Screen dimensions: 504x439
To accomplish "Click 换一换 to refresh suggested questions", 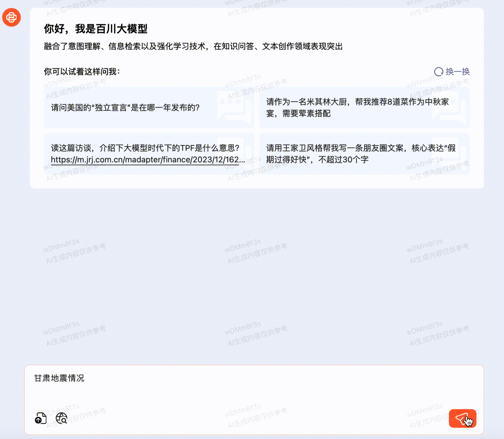I will pos(457,72).
